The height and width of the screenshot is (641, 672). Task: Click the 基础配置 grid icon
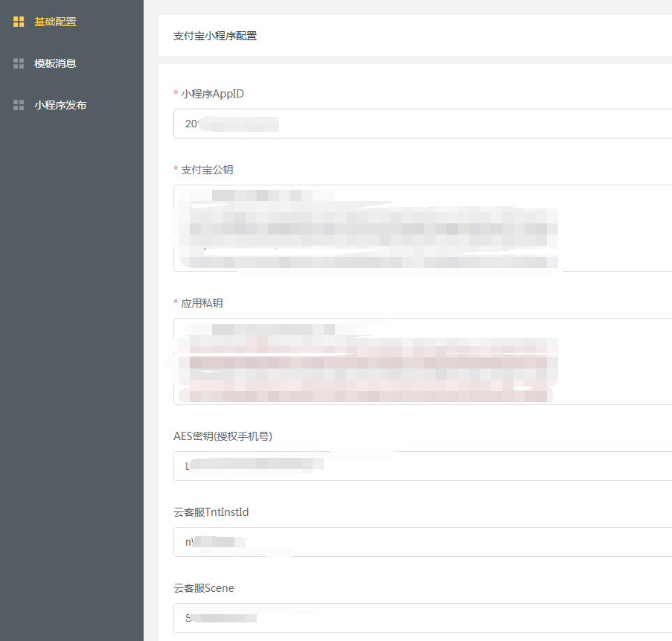click(x=19, y=22)
